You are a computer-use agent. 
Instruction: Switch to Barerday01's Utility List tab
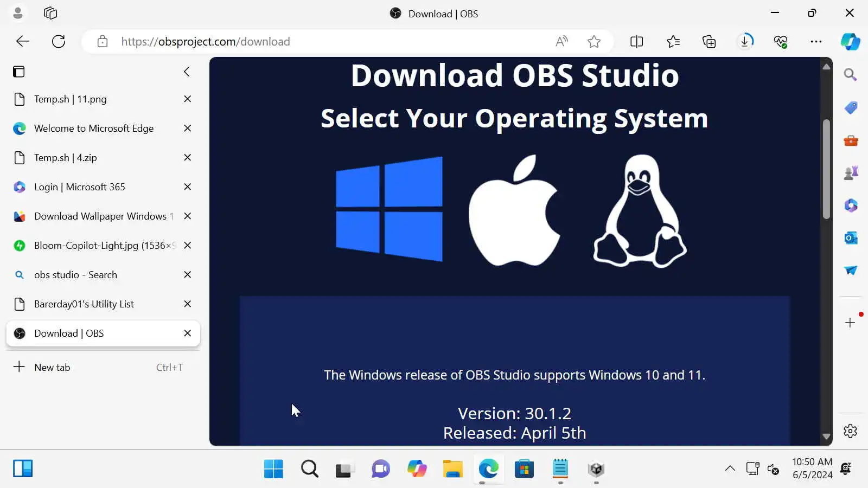(x=103, y=304)
